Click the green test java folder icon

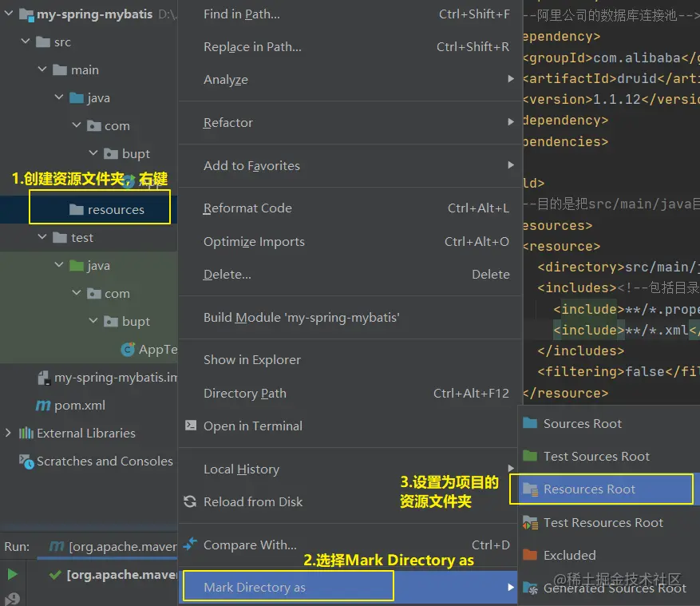[77, 266]
